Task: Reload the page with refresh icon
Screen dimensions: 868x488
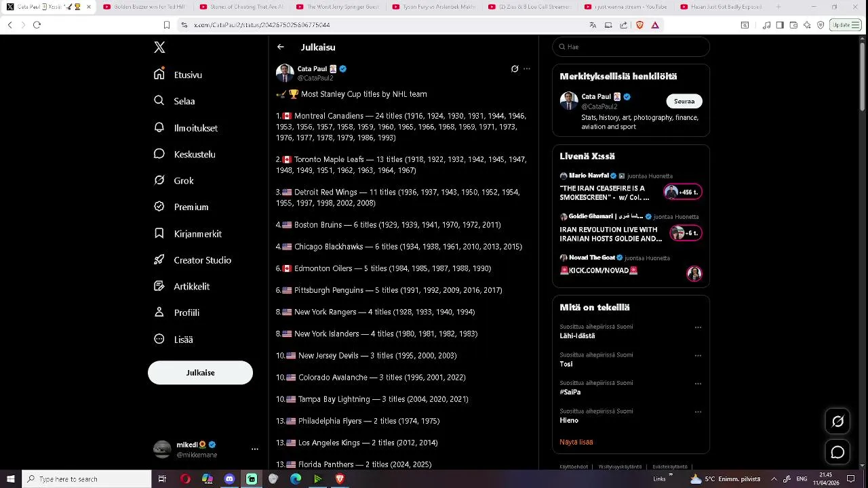Action: click(x=37, y=24)
